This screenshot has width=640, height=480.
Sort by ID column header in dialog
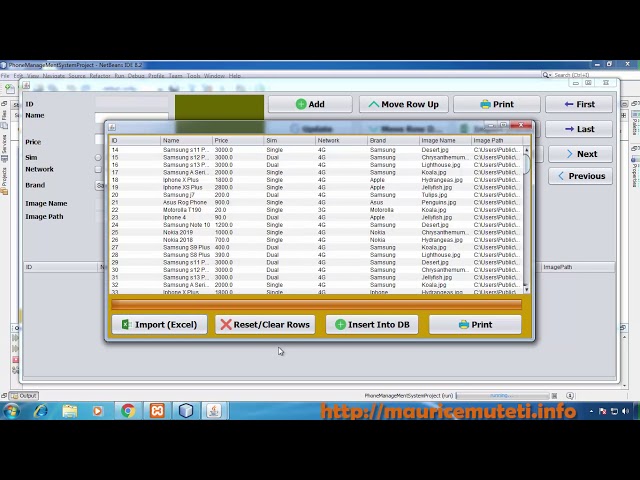tap(135, 140)
